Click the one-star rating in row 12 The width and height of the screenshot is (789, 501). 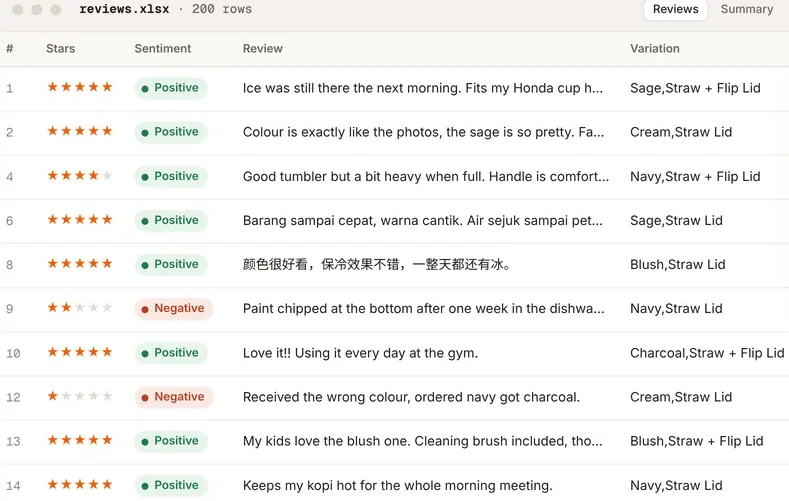click(x=80, y=396)
